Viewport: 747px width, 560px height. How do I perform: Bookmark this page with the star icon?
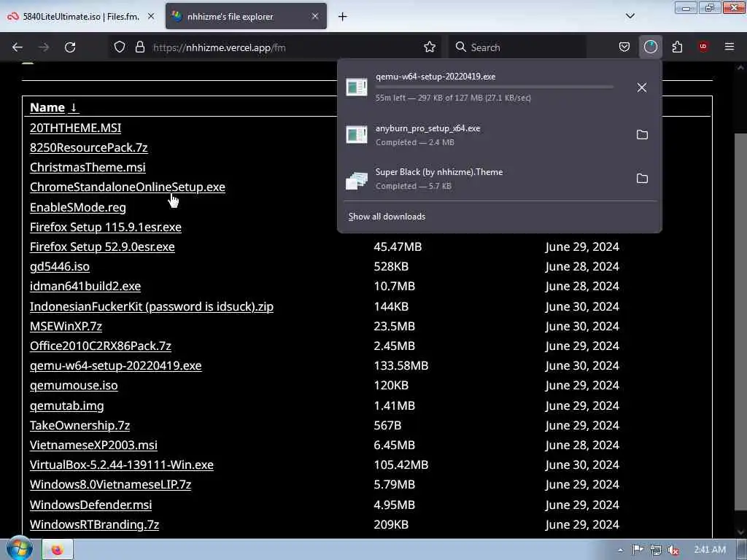pos(430,47)
